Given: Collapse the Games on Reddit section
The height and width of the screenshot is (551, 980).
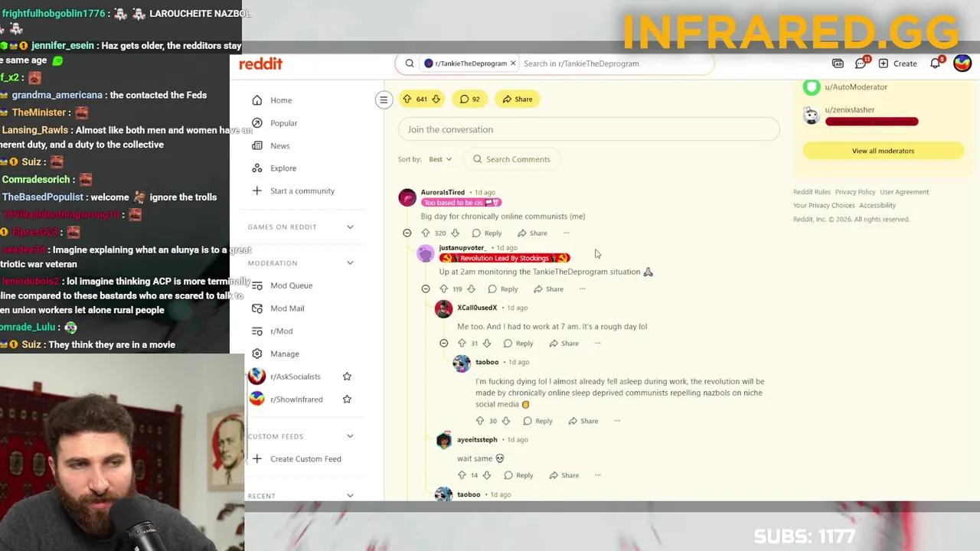Looking at the screenshot, I should click(350, 227).
